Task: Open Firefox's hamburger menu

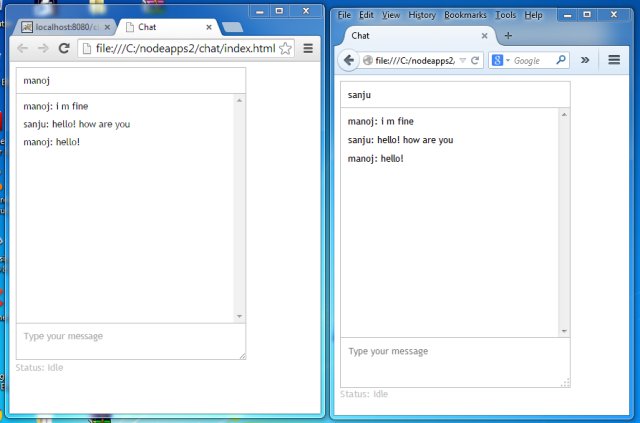Action: [614, 60]
